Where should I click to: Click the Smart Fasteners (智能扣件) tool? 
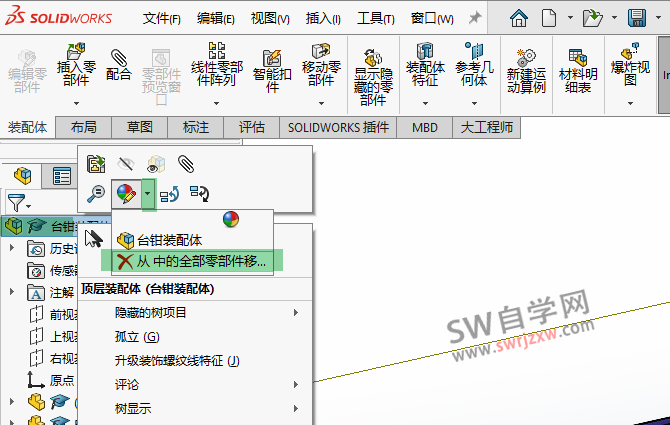272,71
